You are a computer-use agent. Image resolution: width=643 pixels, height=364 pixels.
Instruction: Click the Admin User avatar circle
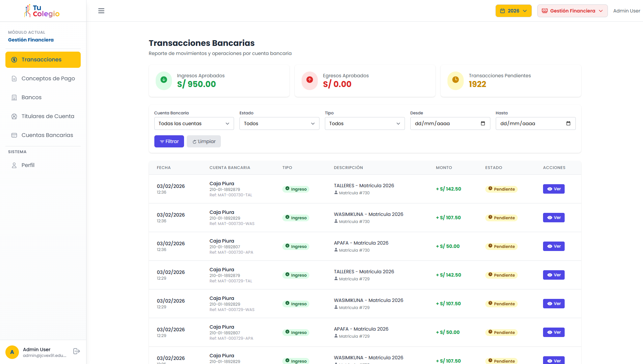point(12,352)
